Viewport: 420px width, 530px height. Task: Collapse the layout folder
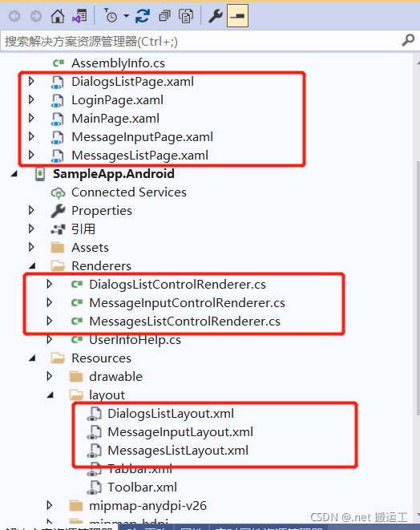(50, 394)
